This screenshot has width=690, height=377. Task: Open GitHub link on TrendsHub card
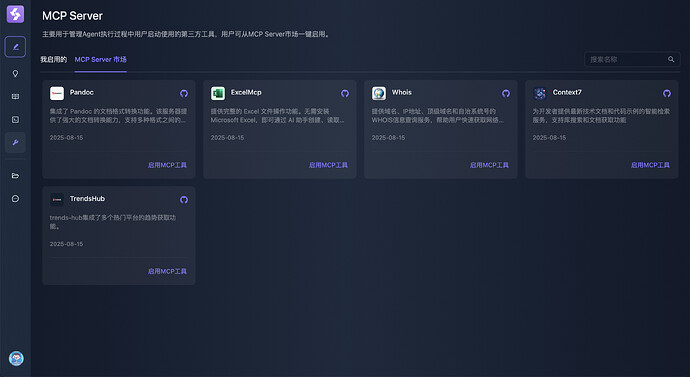tap(184, 200)
